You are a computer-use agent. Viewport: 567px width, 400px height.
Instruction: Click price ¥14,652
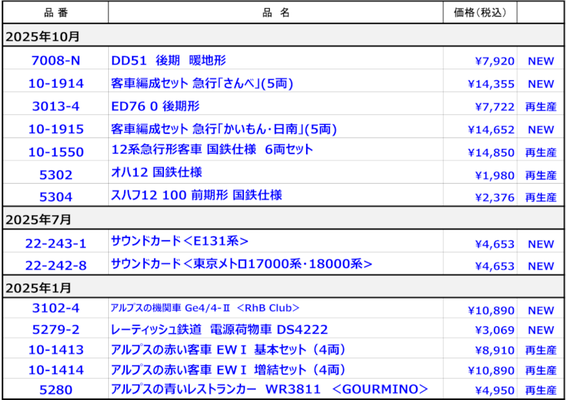coord(491,129)
